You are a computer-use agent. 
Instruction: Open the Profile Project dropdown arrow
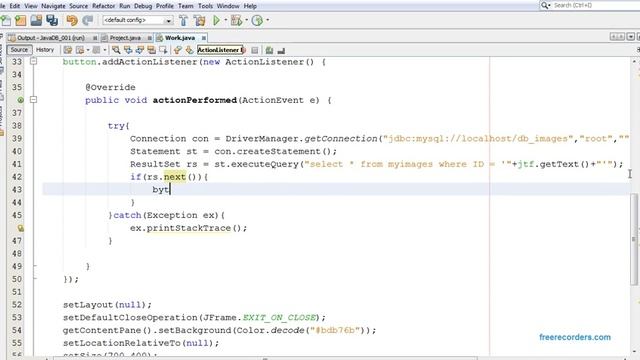click(268, 20)
